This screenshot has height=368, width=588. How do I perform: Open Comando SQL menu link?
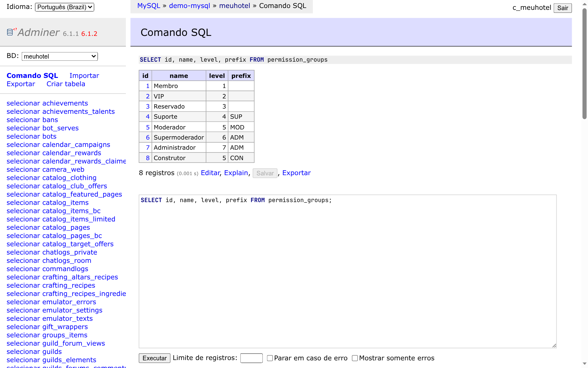coord(32,75)
